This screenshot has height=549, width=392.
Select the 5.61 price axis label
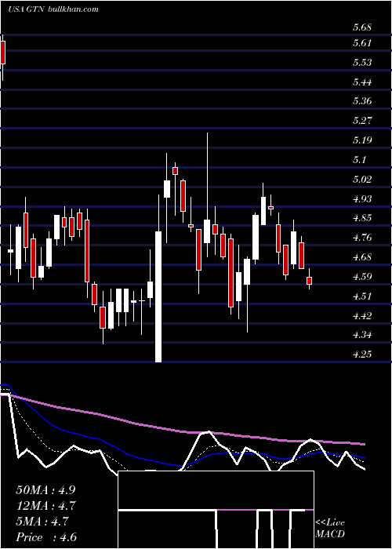pyautogui.click(x=362, y=43)
